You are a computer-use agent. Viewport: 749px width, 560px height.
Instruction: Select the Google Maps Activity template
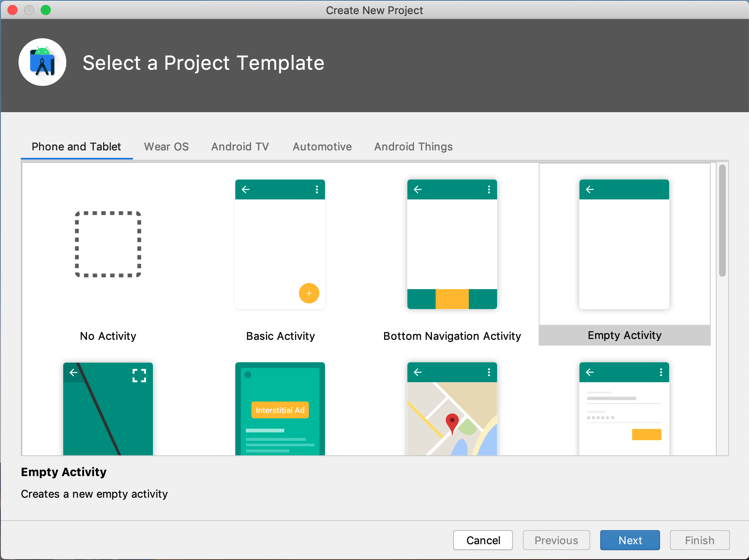click(x=452, y=409)
